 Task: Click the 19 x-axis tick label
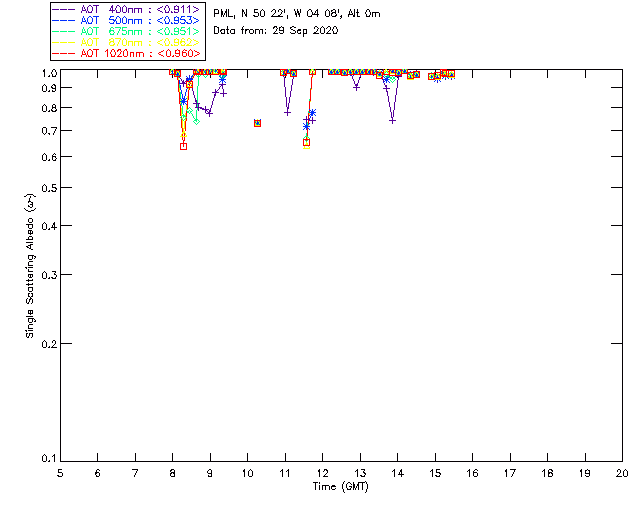click(585, 473)
